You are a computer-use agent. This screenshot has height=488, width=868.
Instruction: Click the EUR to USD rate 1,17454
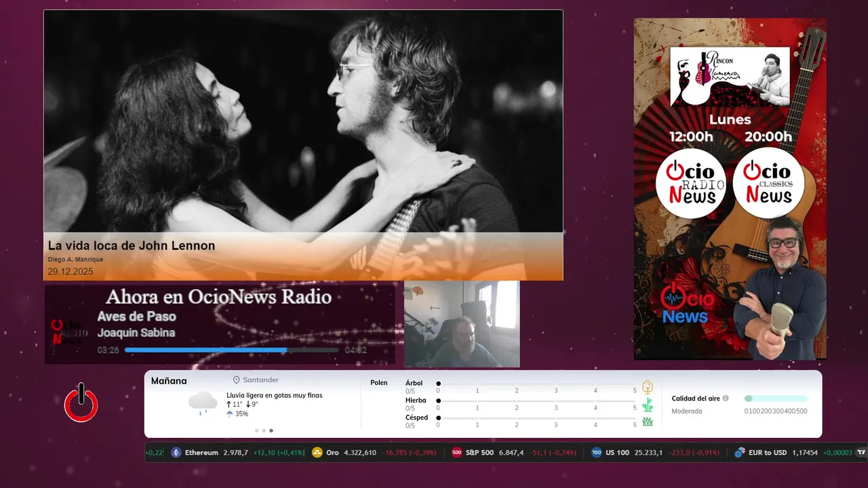(x=805, y=453)
